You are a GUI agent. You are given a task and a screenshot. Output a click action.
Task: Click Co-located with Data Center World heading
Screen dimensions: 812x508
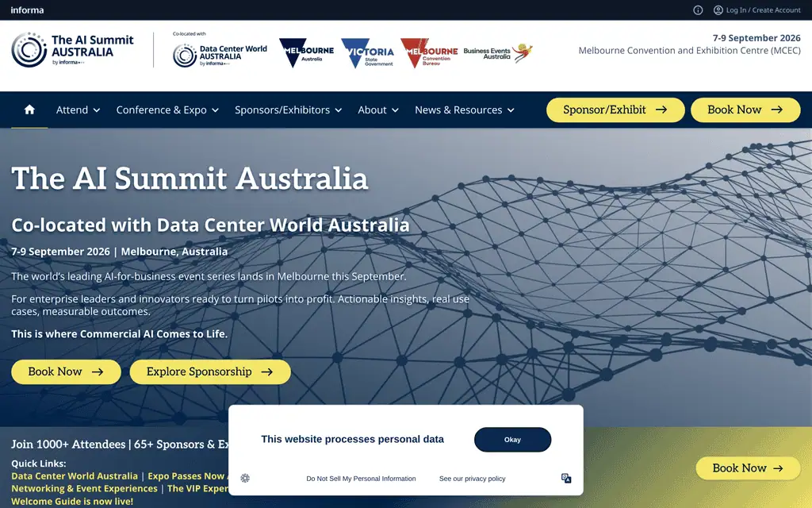pyautogui.click(x=210, y=225)
